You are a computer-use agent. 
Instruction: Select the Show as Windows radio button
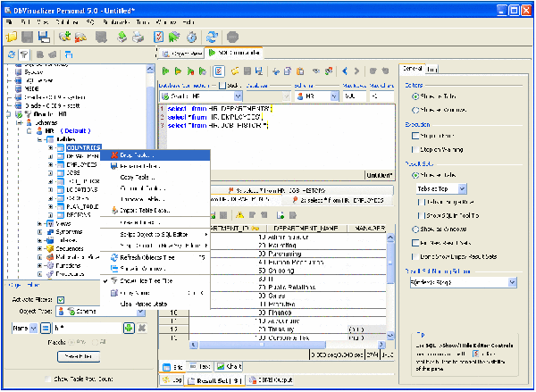pos(414,229)
